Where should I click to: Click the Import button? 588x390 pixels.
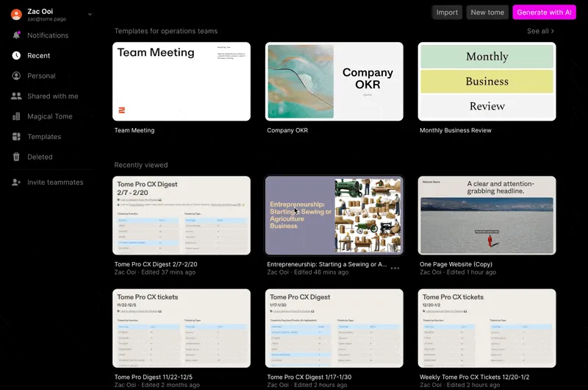(x=447, y=13)
